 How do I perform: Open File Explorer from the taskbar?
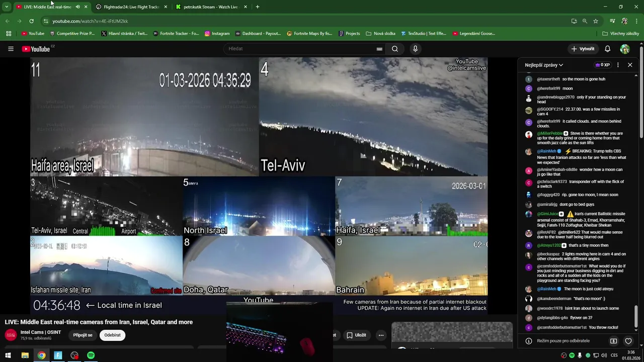coord(25,355)
